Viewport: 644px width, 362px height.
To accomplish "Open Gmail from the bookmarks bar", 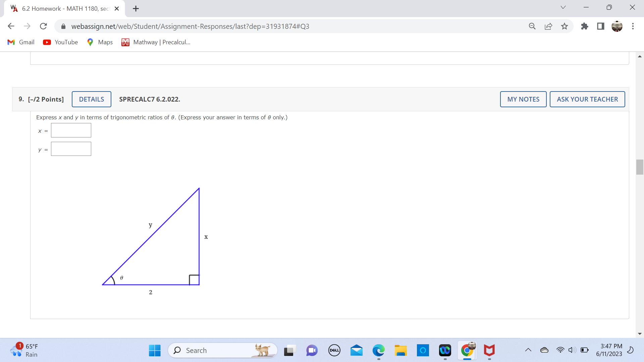I will click(x=20, y=42).
